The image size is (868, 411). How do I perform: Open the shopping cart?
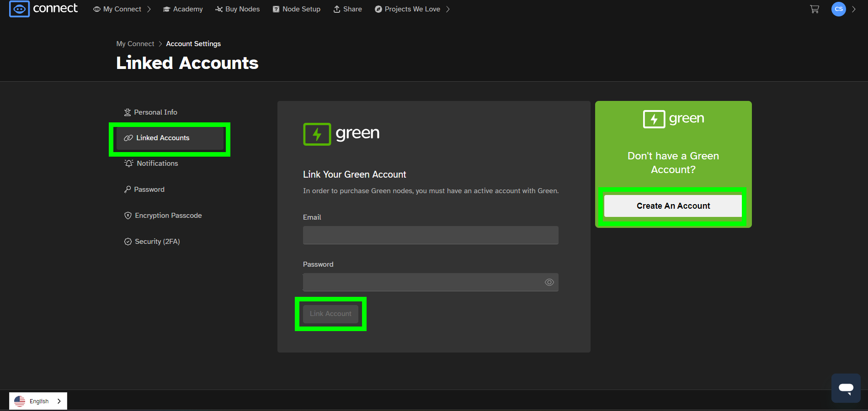click(x=815, y=9)
